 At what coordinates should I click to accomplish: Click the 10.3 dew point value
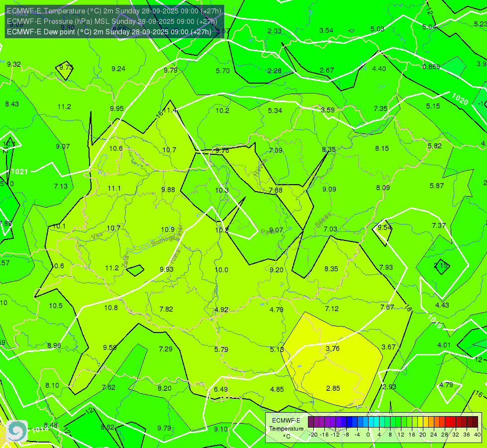(x=222, y=190)
